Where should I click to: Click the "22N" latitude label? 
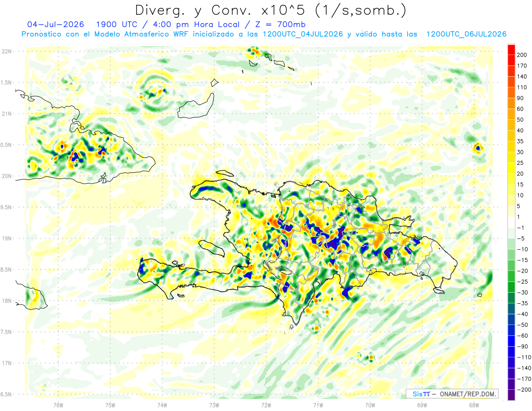pyautogui.click(x=7, y=51)
